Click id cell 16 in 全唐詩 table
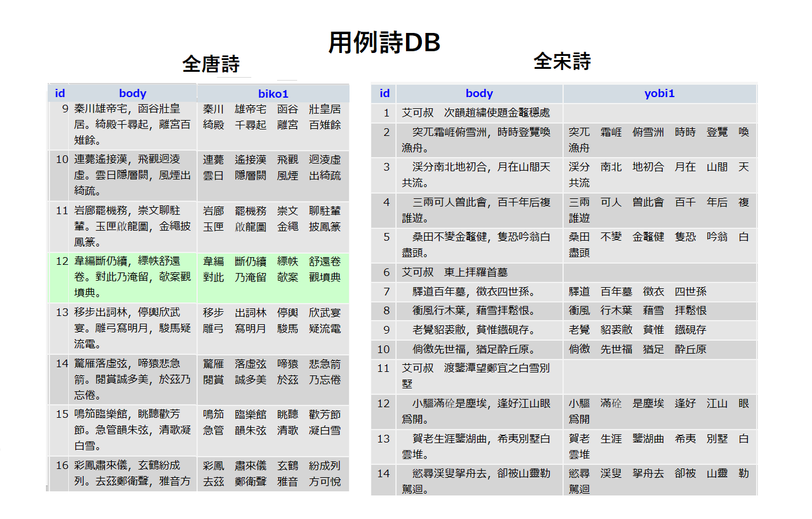The width and height of the screenshot is (812, 519). tap(59, 474)
